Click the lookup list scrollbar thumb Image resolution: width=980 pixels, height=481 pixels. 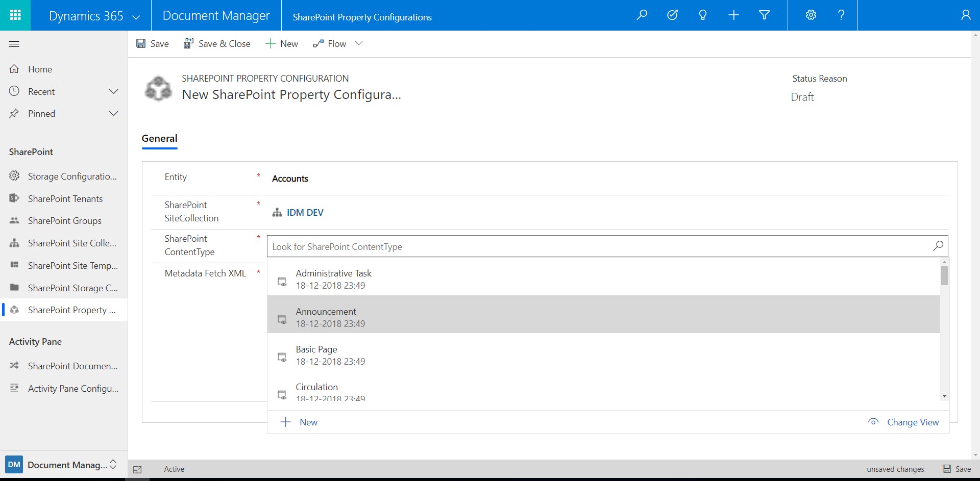pyautogui.click(x=944, y=275)
